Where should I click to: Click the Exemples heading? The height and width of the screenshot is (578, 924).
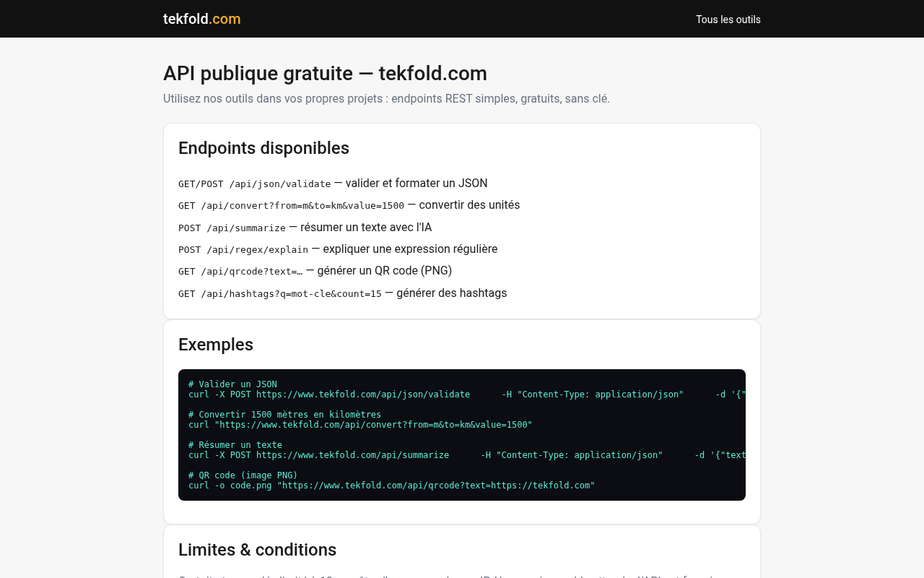pos(216,345)
